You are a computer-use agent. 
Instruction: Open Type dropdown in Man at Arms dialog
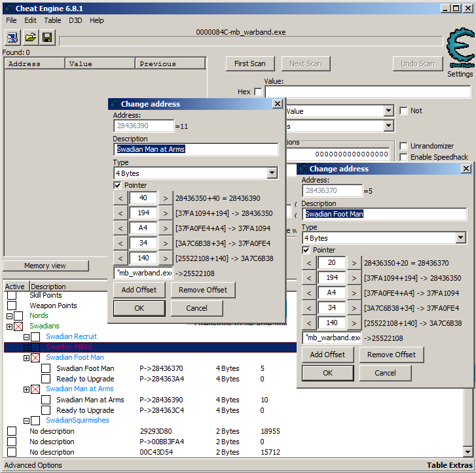tap(272, 173)
